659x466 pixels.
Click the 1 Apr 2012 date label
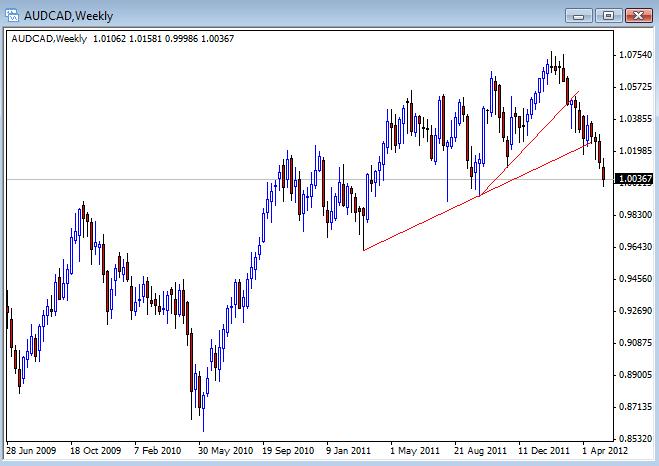605,451
